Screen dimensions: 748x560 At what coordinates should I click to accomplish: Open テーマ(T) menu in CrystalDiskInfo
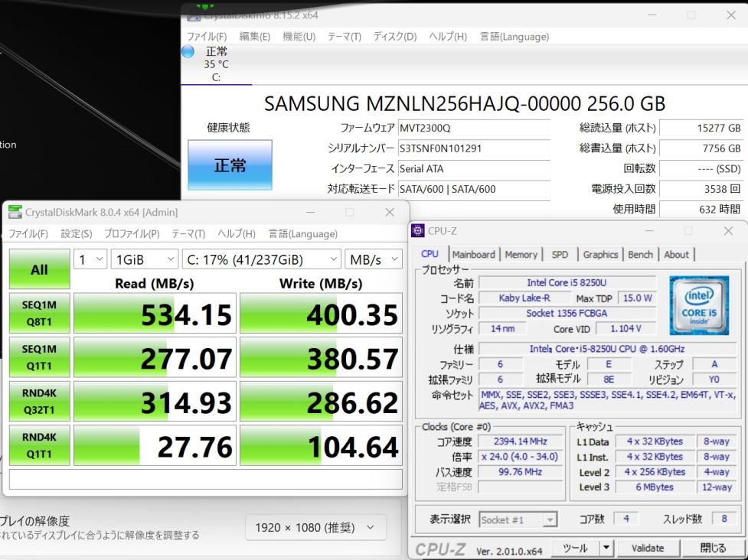(x=345, y=37)
